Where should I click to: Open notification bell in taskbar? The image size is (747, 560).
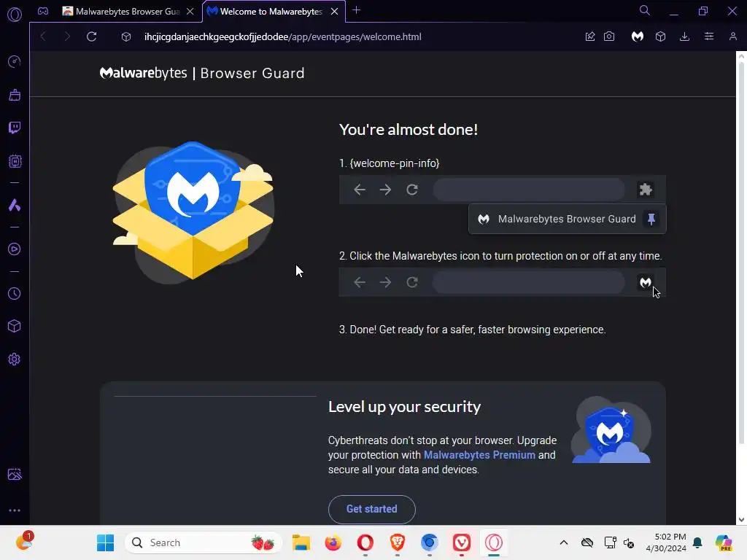coord(697,542)
